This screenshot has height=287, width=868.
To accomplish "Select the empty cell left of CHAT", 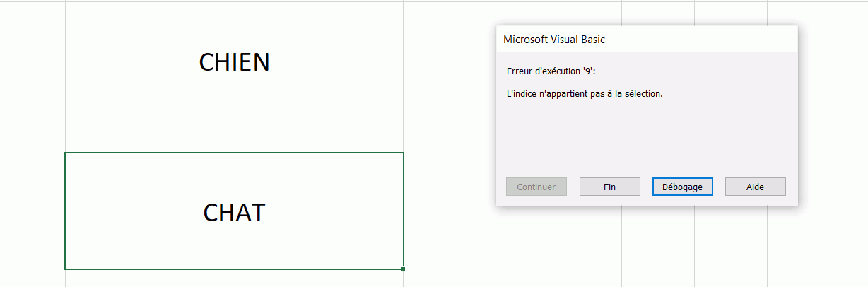I will pos(32,211).
